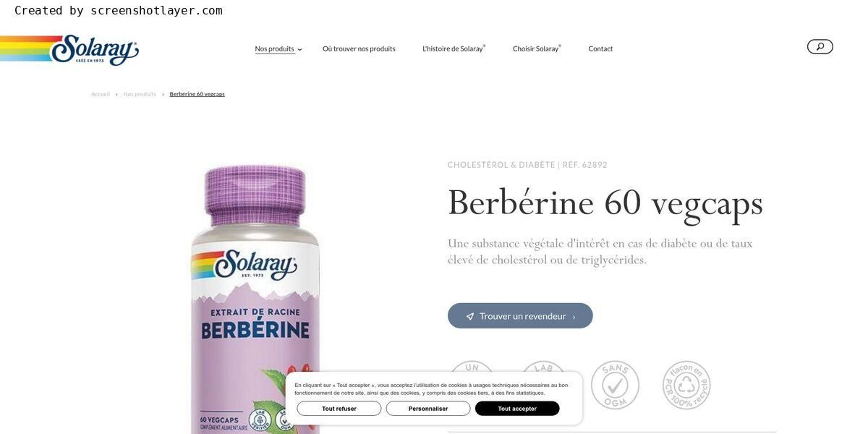
Task: Click the partially hidden Lab badge icon
Action: pos(543,366)
